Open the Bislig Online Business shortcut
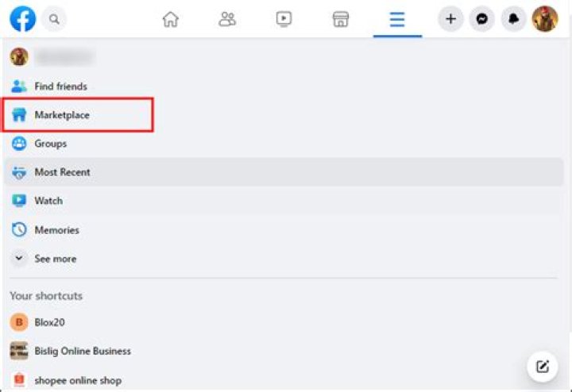 [82, 351]
